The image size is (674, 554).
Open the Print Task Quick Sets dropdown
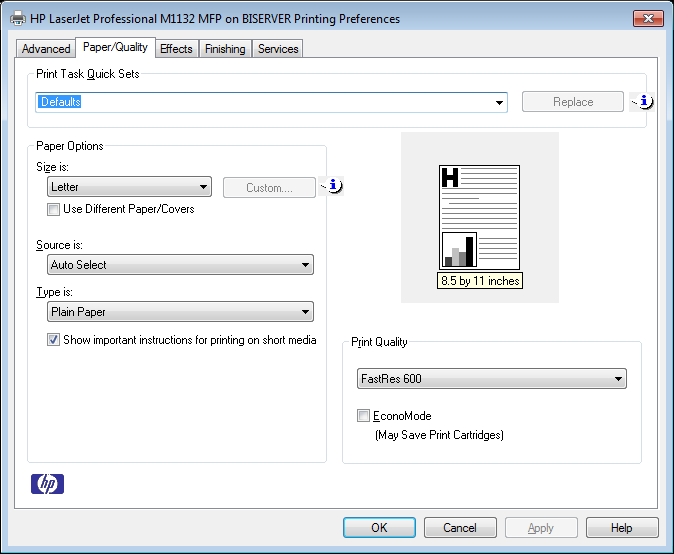coord(499,102)
